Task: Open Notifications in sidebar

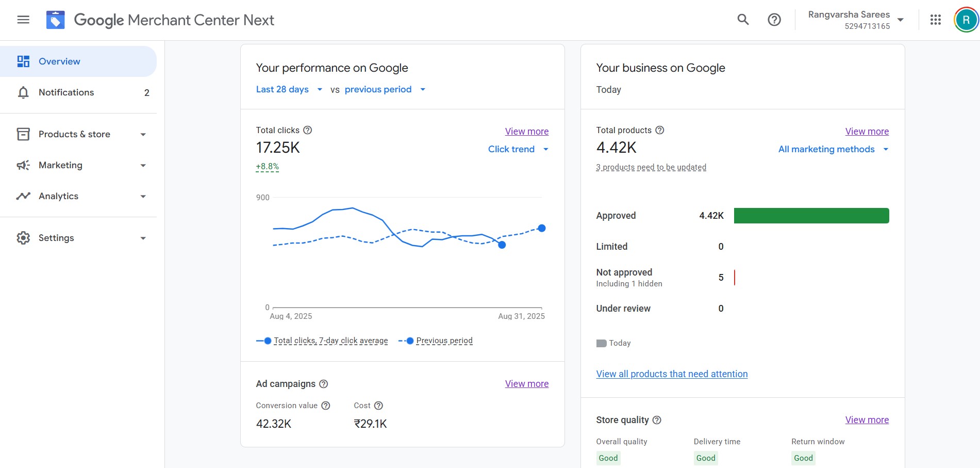Action: click(x=67, y=92)
